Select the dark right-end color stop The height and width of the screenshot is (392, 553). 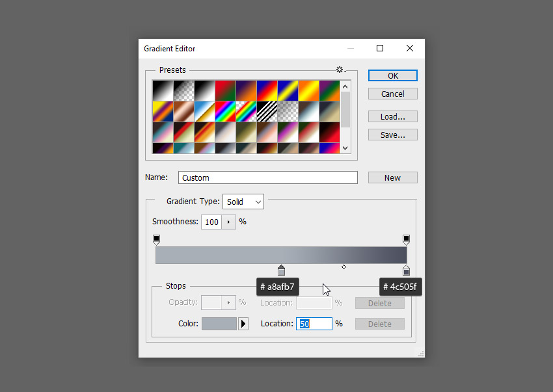(406, 270)
